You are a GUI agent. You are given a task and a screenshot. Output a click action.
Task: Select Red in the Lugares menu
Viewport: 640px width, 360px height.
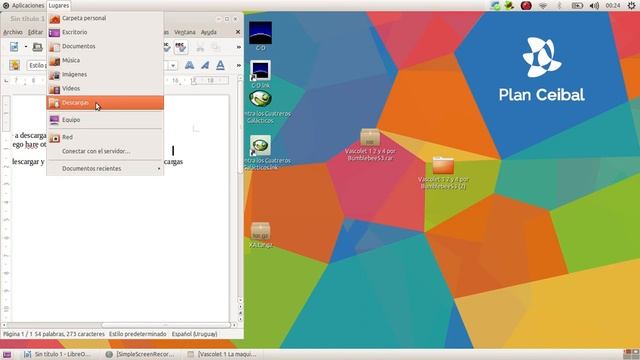(105, 138)
